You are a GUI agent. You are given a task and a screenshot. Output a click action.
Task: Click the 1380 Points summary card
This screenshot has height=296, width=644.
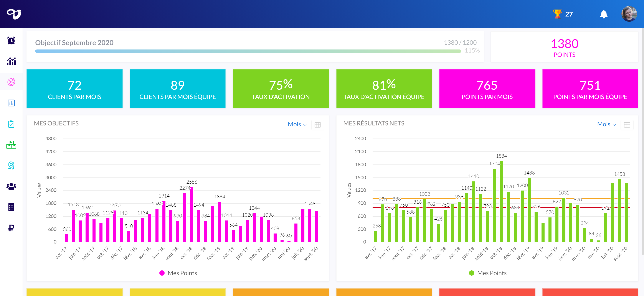click(565, 47)
